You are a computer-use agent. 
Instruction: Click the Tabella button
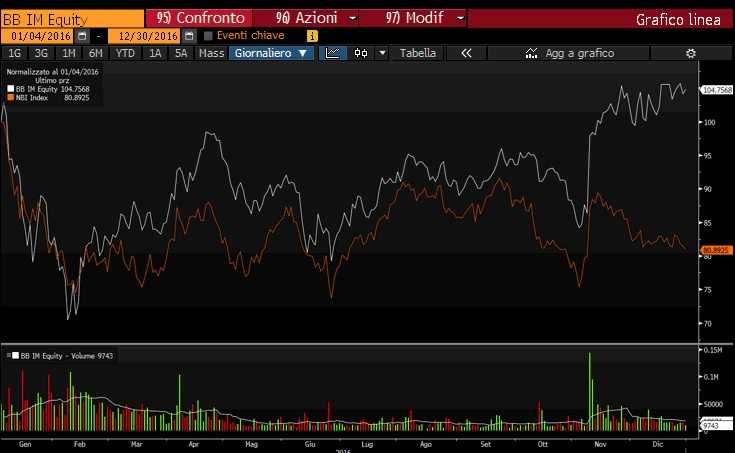(x=418, y=53)
